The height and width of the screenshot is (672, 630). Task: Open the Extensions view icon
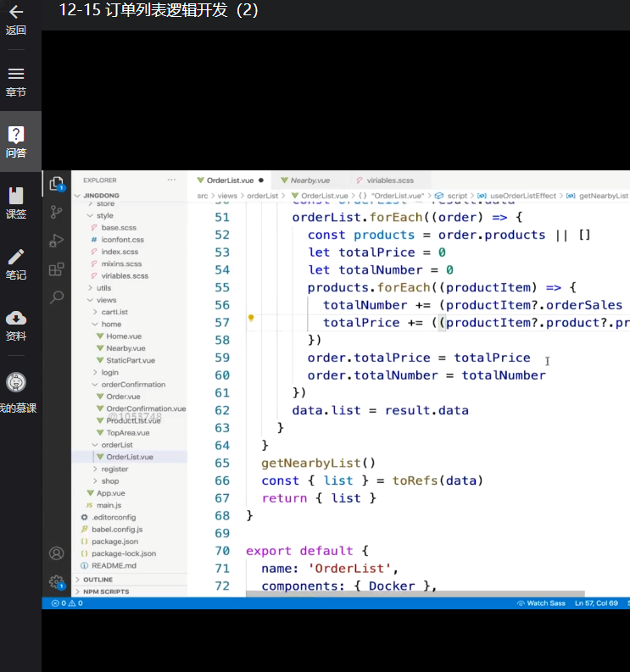coord(57,269)
